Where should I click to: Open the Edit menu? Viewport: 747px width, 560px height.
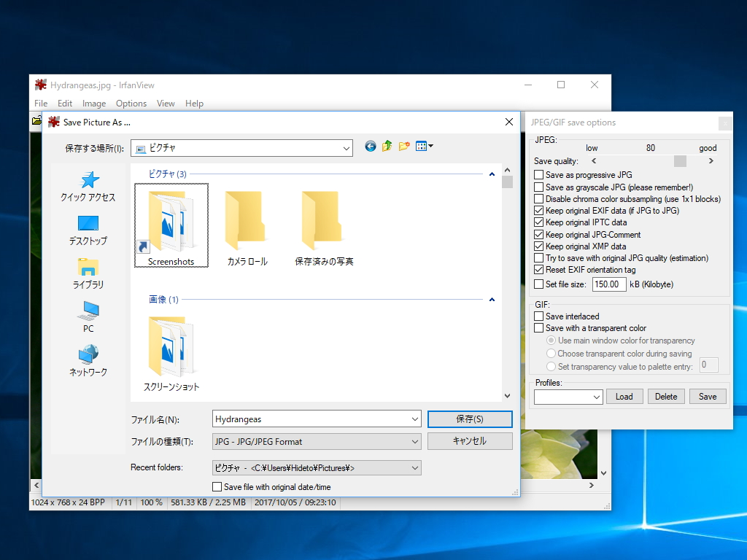(65, 104)
